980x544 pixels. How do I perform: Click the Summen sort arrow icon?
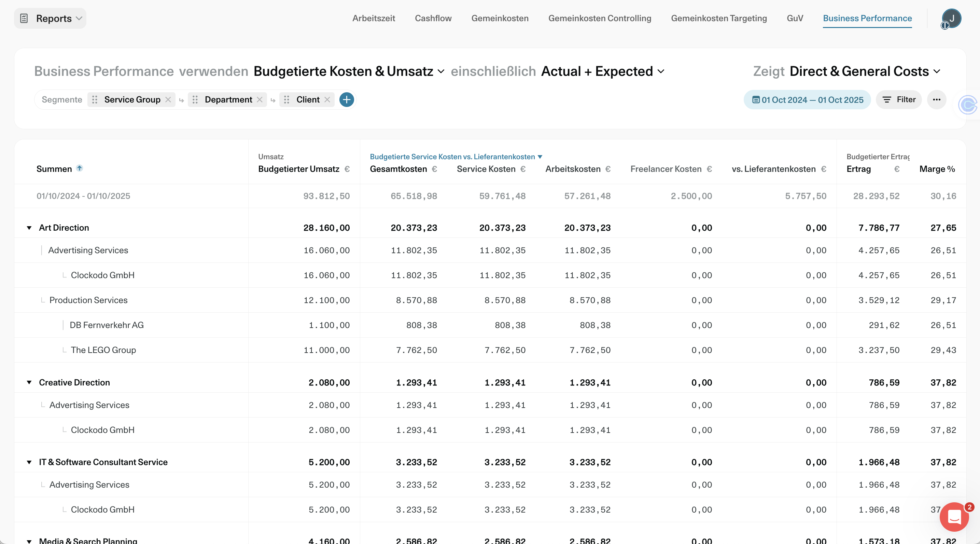(x=80, y=168)
